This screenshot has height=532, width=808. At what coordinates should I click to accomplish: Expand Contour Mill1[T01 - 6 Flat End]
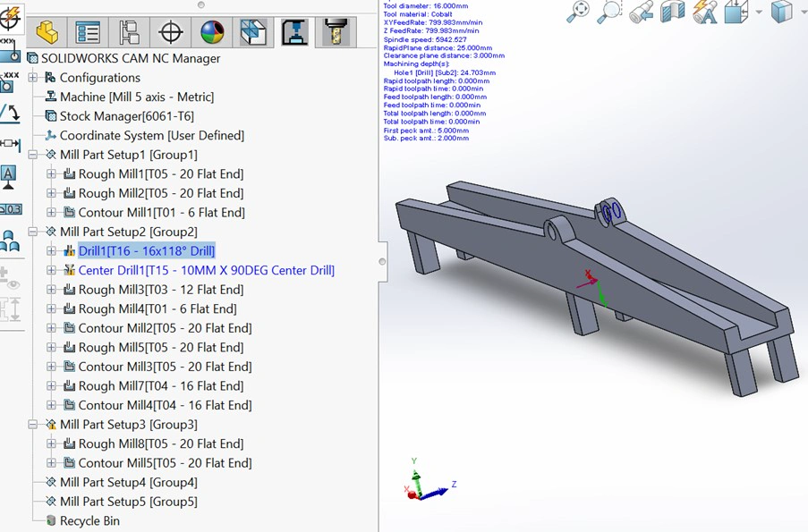(x=52, y=212)
